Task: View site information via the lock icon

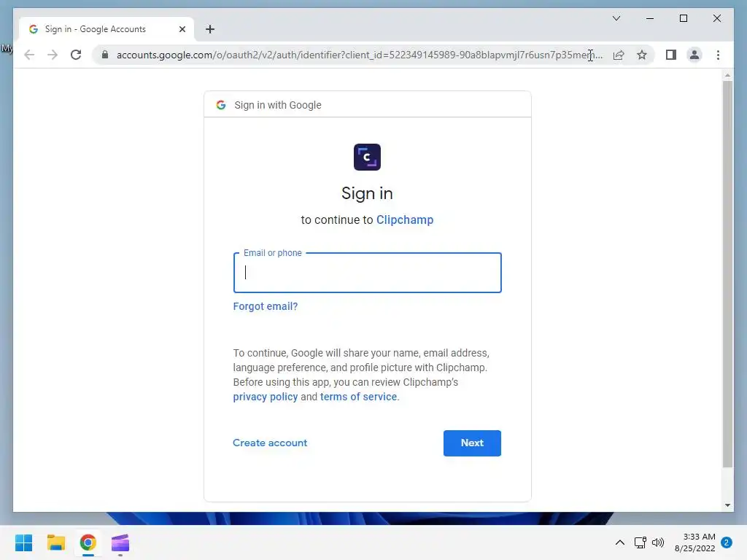Action: [x=105, y=55]
